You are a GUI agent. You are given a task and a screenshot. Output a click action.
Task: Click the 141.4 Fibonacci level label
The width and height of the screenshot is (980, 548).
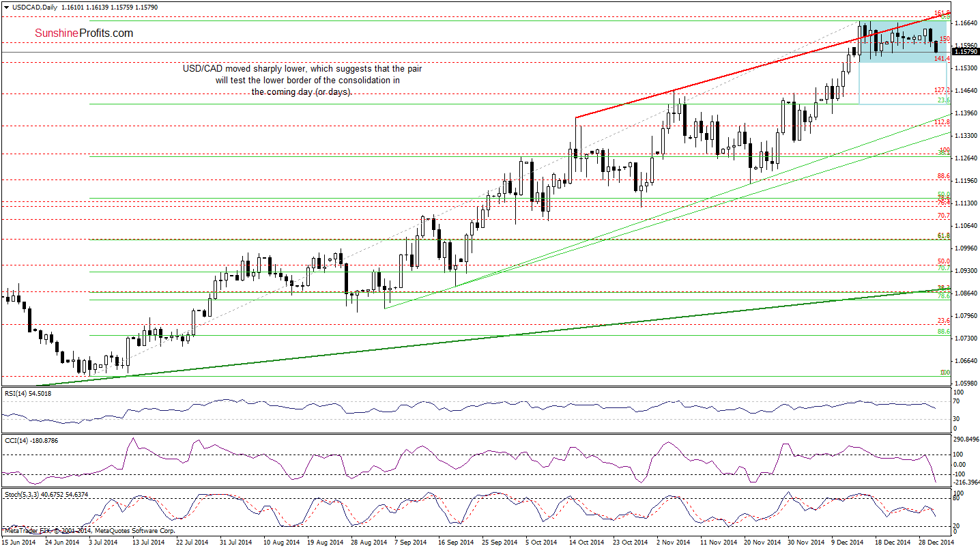pyautogui.click(x=942, y=59)
